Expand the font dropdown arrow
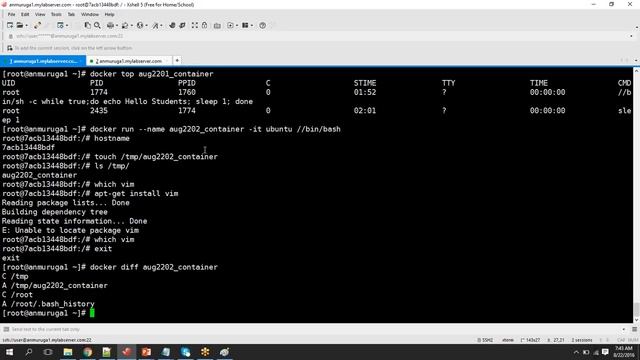Viewport: 640px width, 360px height. click(162, 25)
